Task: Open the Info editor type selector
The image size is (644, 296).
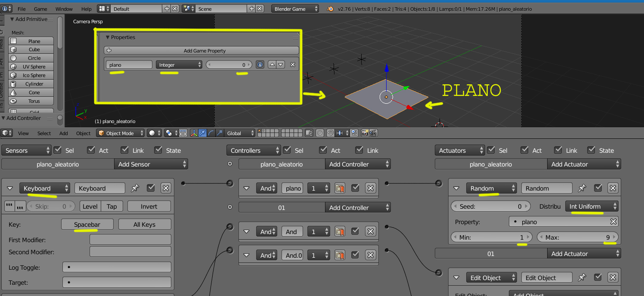Action: [7, 9]
